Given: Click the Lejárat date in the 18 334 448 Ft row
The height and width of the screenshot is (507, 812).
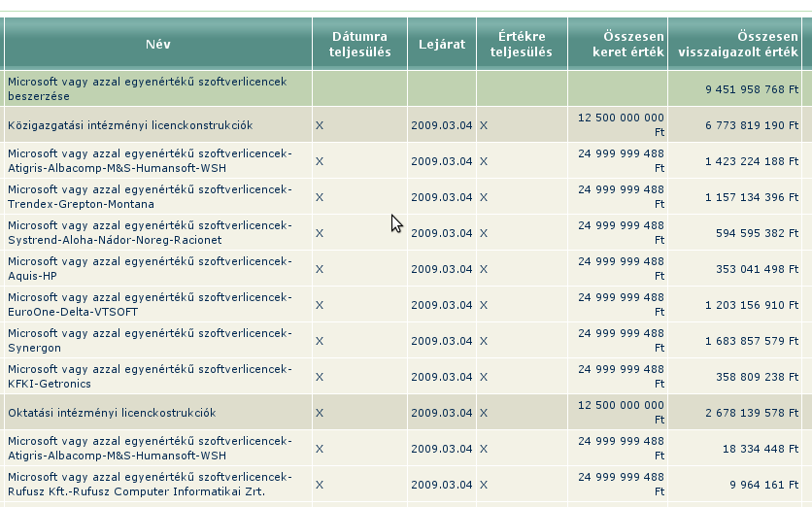Looking at the screenshot, I should point(442,449).
